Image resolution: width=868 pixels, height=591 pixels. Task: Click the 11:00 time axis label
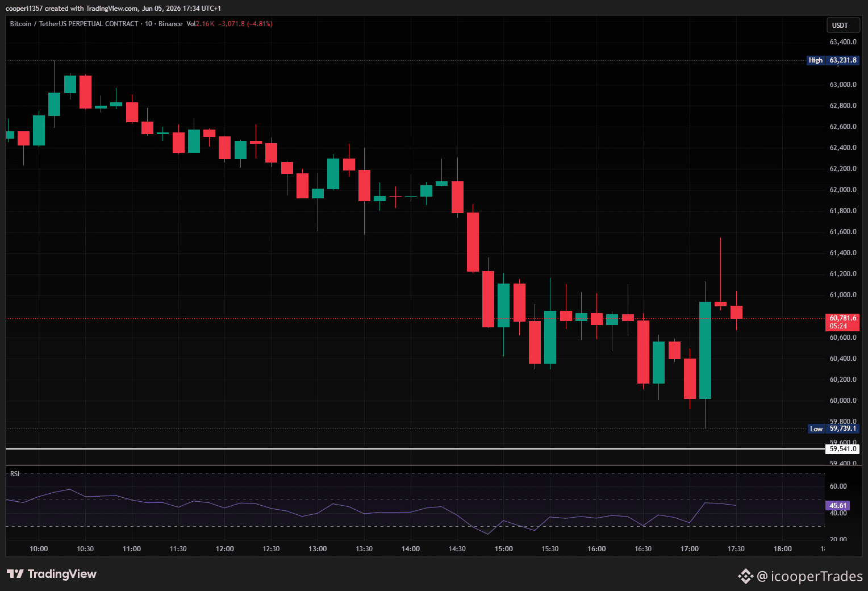click(x=132, y=549)
